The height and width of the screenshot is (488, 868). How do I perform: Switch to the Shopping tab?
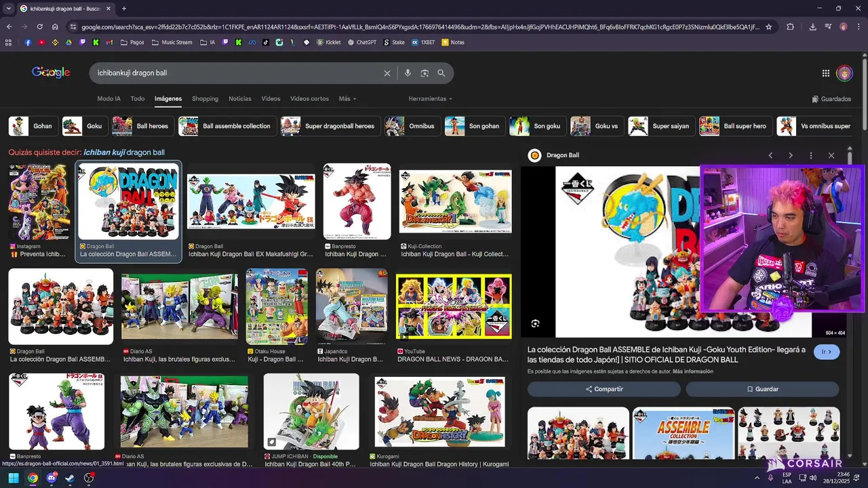(205, 99)
